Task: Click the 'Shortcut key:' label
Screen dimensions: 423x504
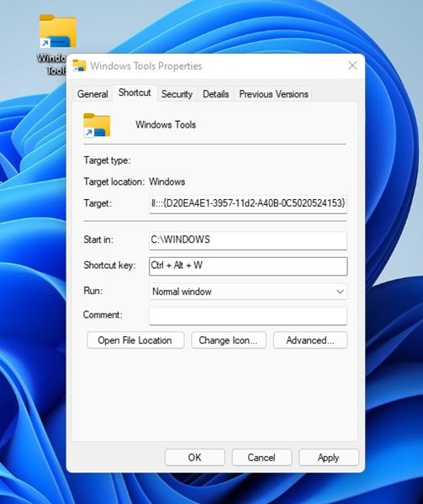Action: coord(109,265)
